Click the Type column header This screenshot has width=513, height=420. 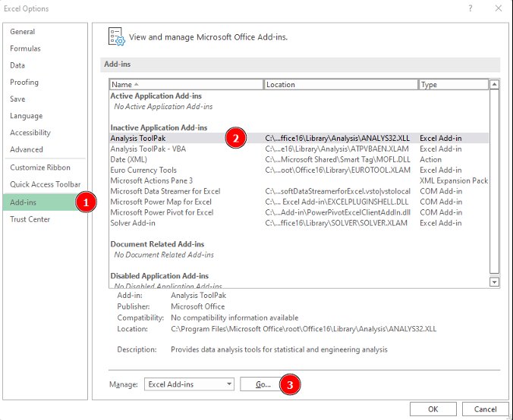452,85
